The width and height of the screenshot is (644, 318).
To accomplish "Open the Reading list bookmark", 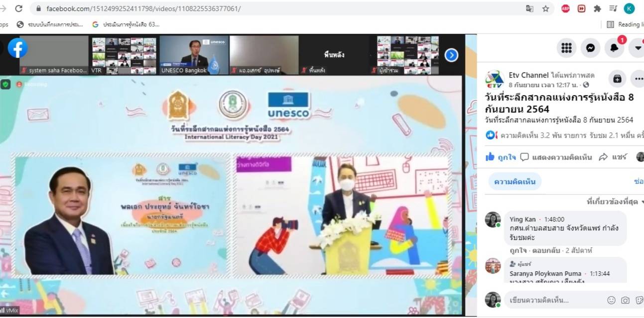I will tap(624, 24).
